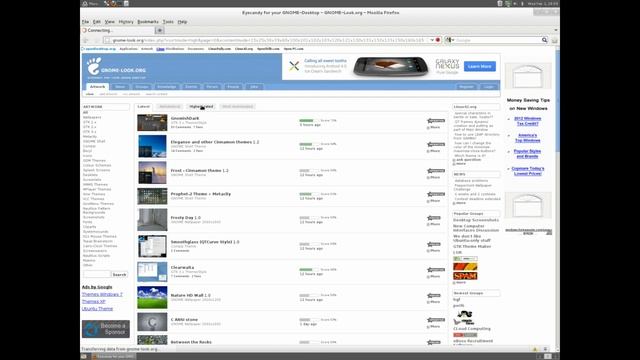Screen dimensions: 640x360
Task: Open Nature HD Wall 1.0 thumbnail
Action: (152, 297)
